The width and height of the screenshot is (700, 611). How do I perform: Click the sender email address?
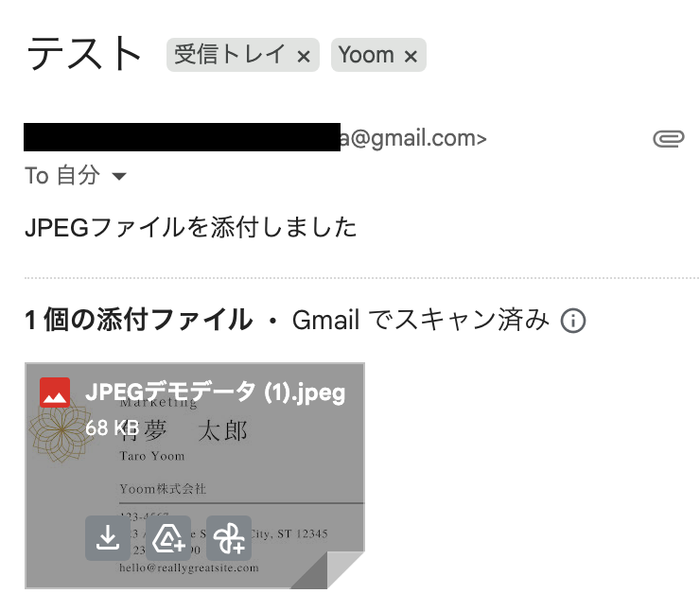pos(413,138)
